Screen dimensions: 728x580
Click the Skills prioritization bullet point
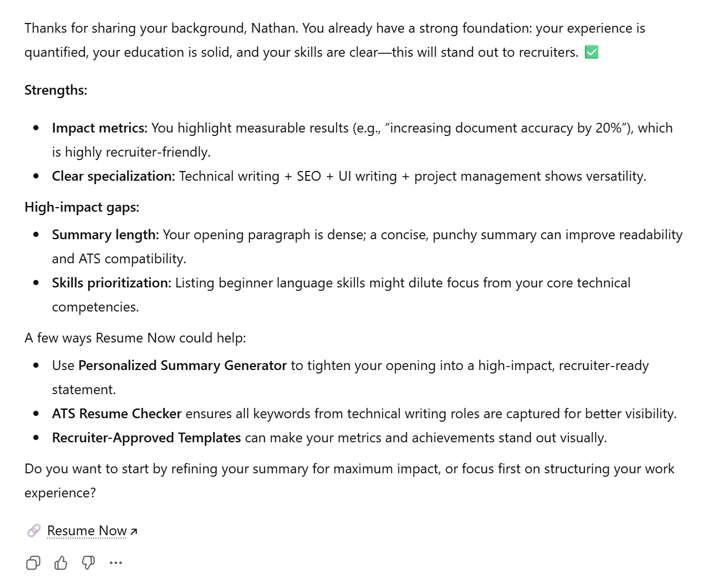click(x=112, y=283)
